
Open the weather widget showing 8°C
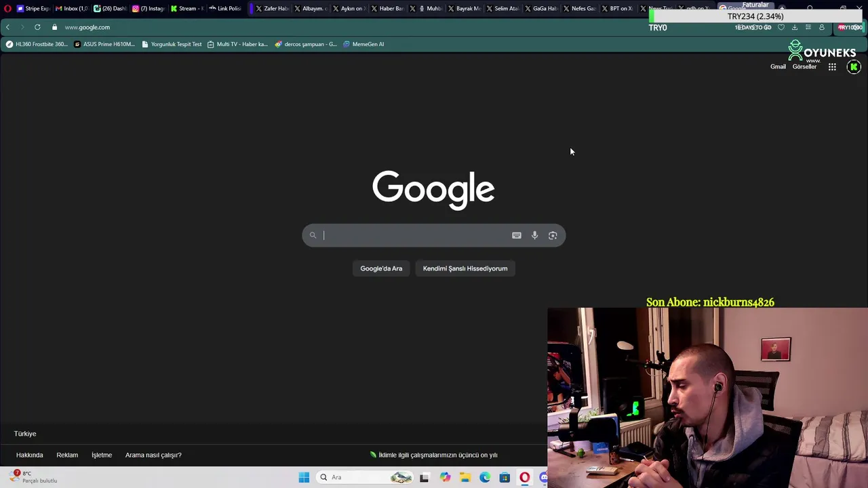click(x=34, y=477)
